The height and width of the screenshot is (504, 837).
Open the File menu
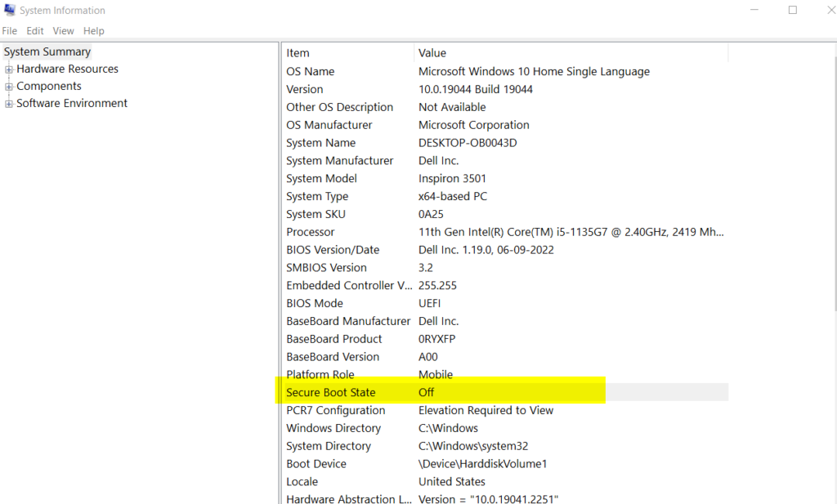[9, 30]
